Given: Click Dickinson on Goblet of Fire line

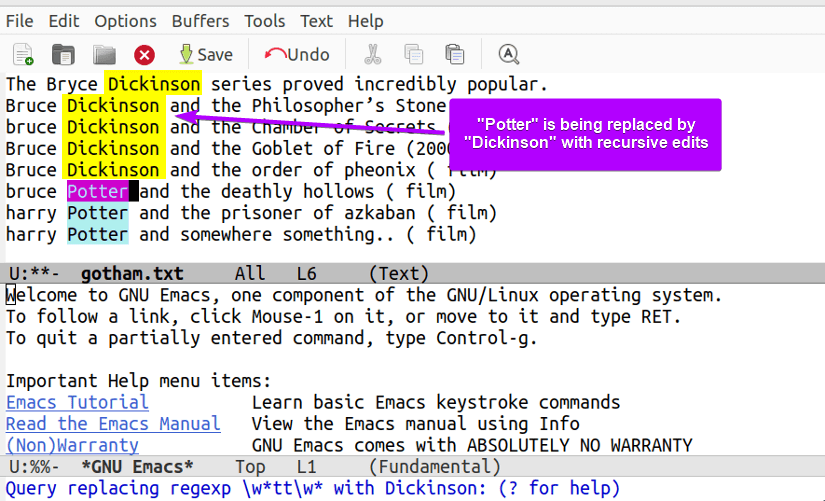Looking at the screenshot, I should [x=113, y=149].
